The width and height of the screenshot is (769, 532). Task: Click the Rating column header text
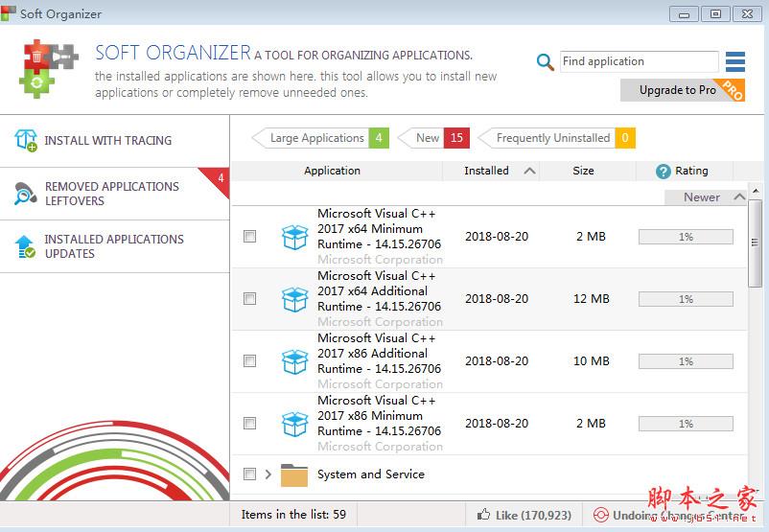point(691,171)
